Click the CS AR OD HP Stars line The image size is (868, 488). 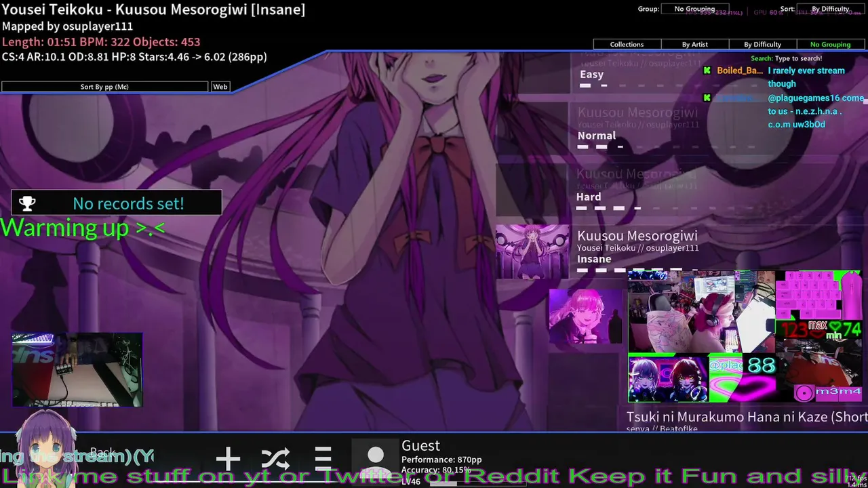tap(134, 57)
